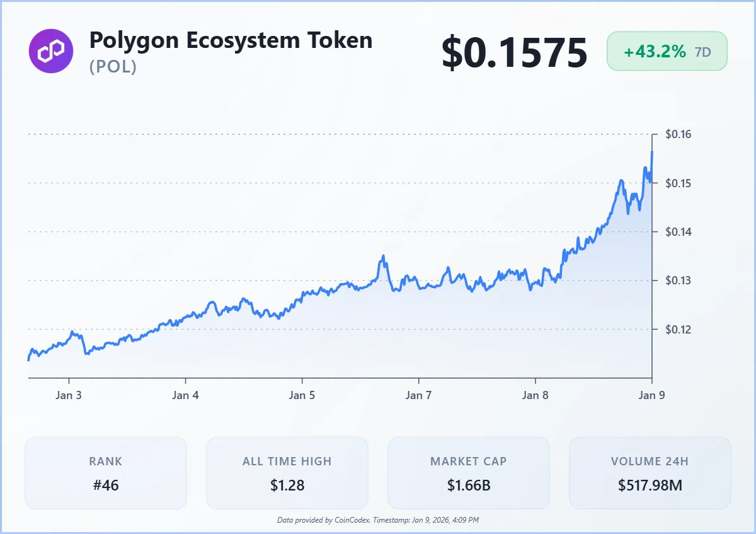The height and width of the screenshot is (534, 756).
Task: Click the $0.1575 current price
Action: point(514,52)
